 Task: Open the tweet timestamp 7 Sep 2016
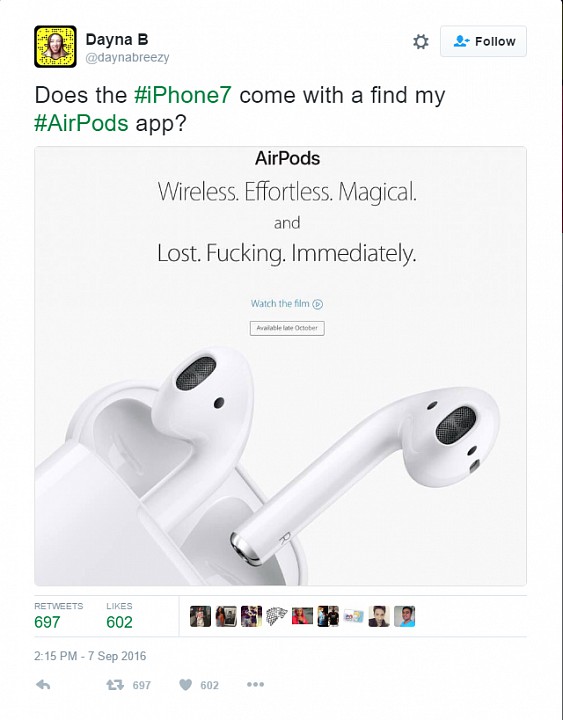[90, 656]
